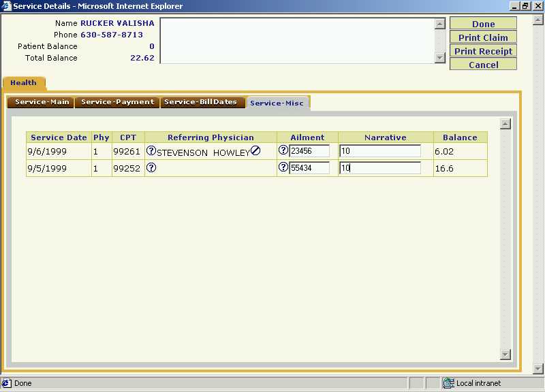Switch to Service-Payment tab
The image size is (545, 392).
pos(117,102)
